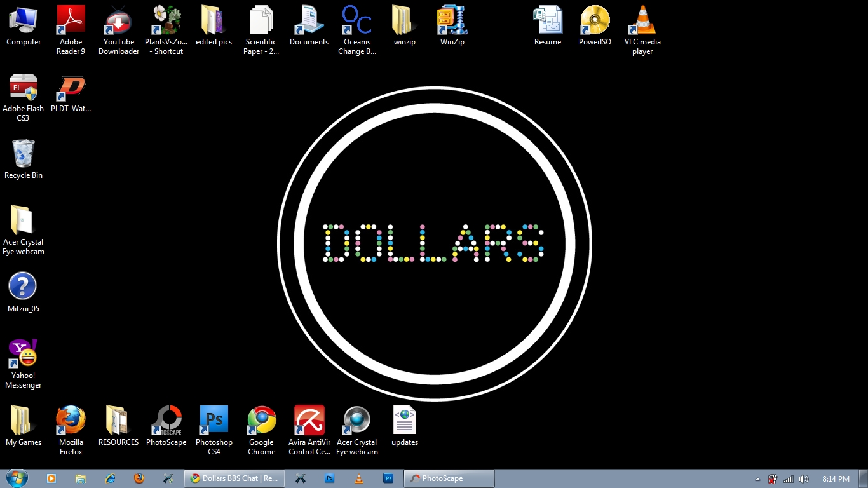Switch to PhotoScape taskbar window

pyautogui.click(x=449, y=478)
